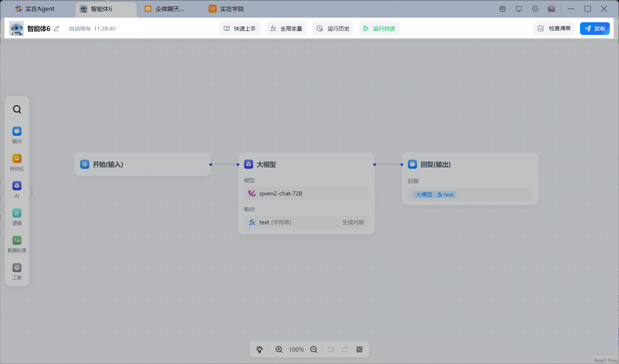Open the search icon in left sidebar
The width and height of the screenshot is (619, 364).
pos(17,109)
